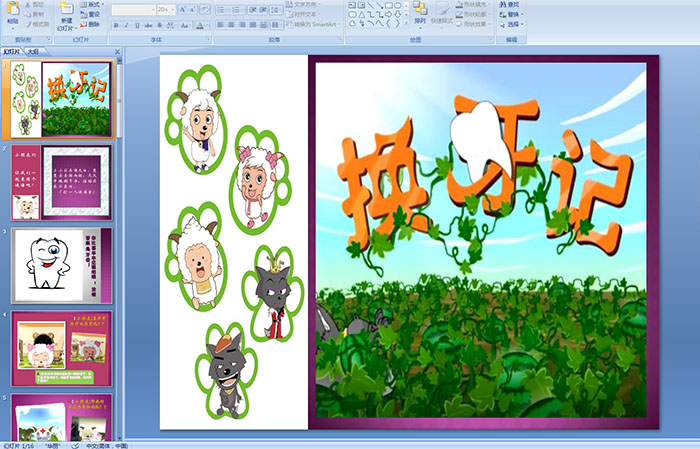Toggle Align Text Left
Image resolution: width=700 pixels, height=449 pixels.
point(221,25)
